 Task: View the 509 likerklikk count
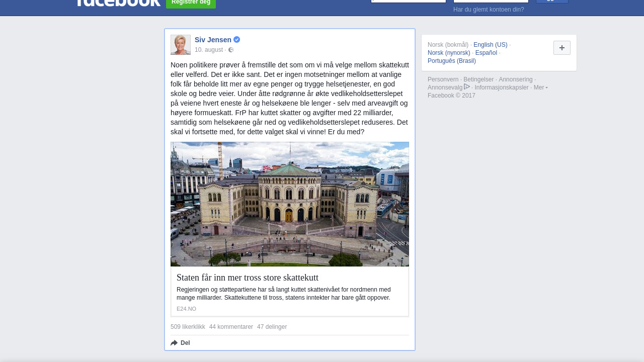click(188, 327)
